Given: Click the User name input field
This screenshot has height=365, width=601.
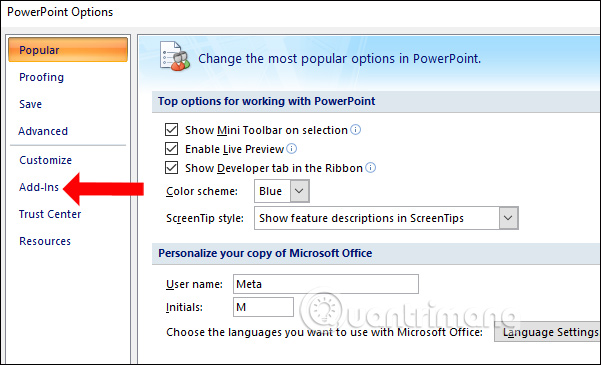Looking at the screenshot, I should pos(326,284).
